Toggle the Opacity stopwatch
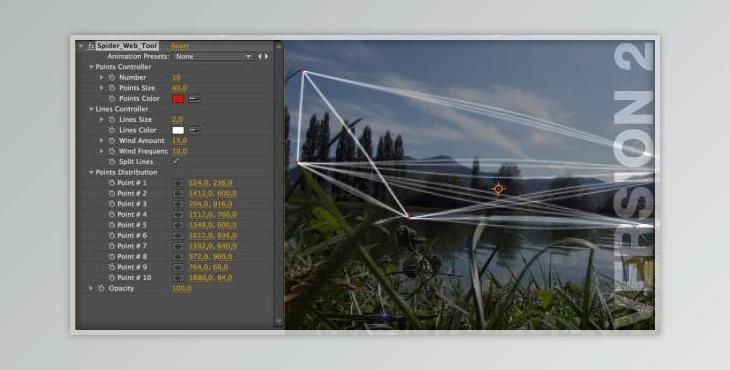 (x=101, y=289)
